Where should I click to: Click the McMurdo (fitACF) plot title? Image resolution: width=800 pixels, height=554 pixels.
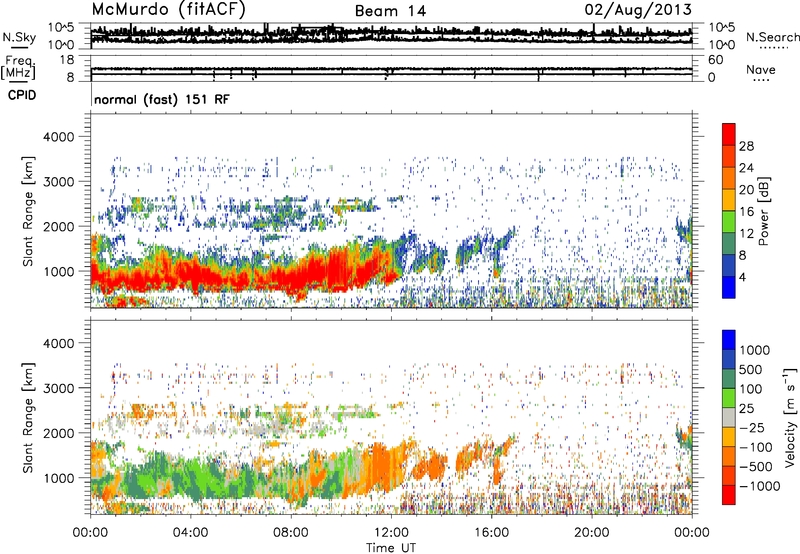click(168, 10)
